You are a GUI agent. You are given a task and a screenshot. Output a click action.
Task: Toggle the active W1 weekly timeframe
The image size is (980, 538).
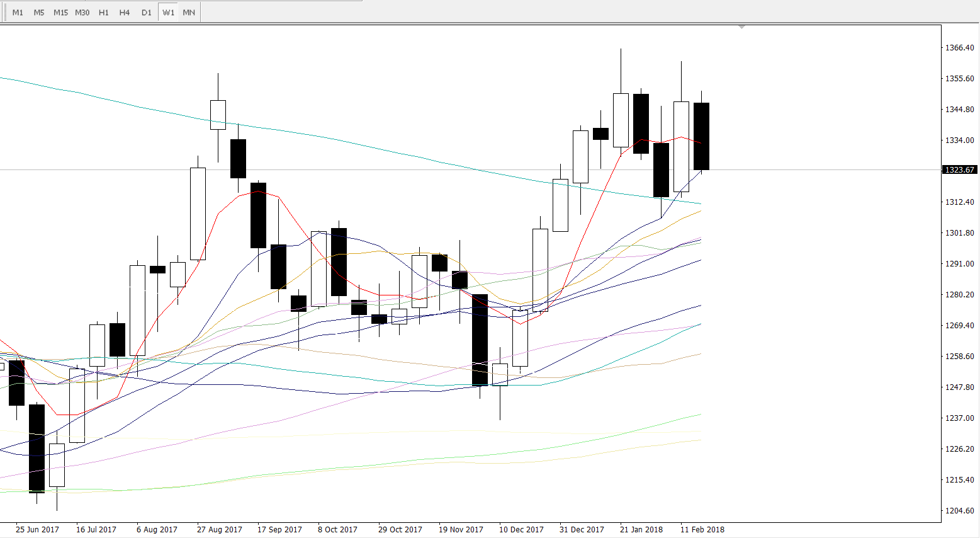click(x=168, y=13)
